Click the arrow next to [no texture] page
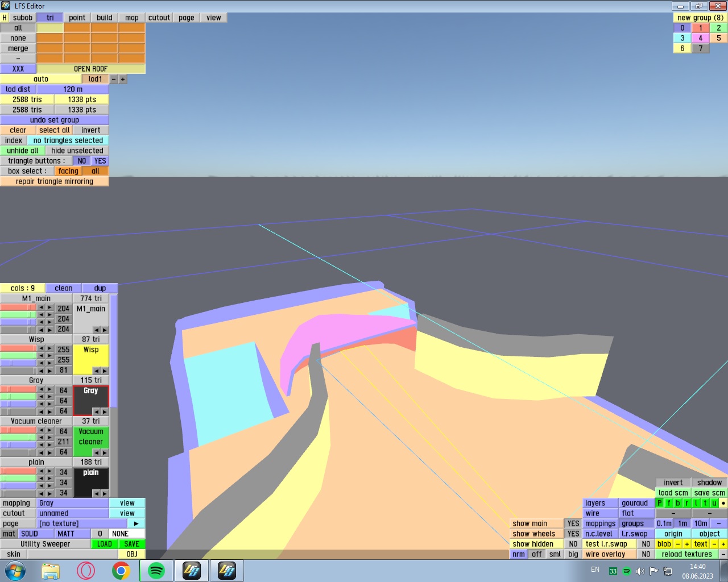The height and width of the screenshot is (582, 728). click(x=136, y=523)
